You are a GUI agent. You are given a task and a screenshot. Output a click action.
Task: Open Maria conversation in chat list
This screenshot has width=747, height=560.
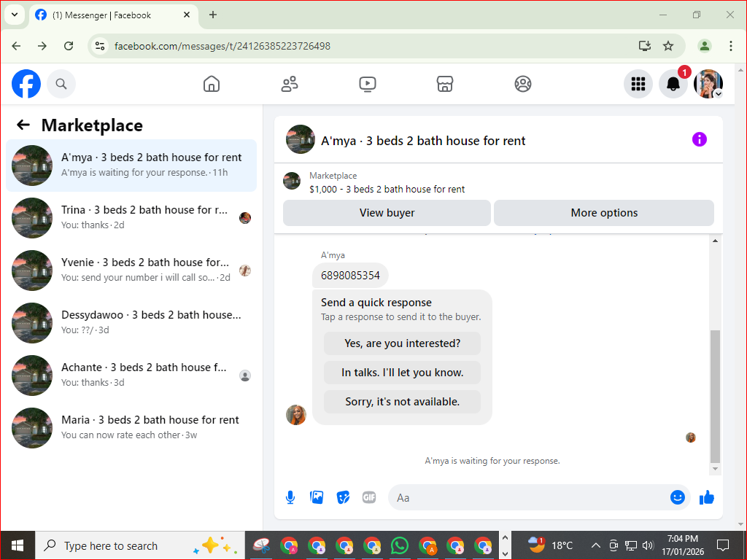(x=131, y=427)
